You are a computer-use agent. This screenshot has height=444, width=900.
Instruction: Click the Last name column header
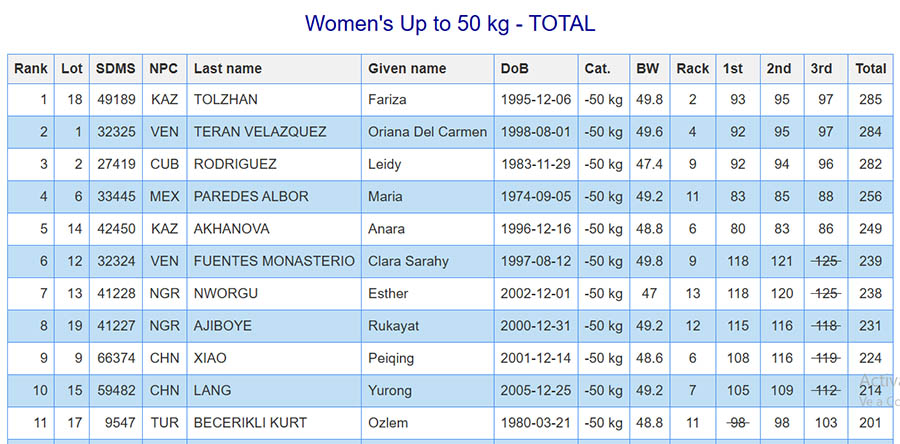click(x=228, y=69)
